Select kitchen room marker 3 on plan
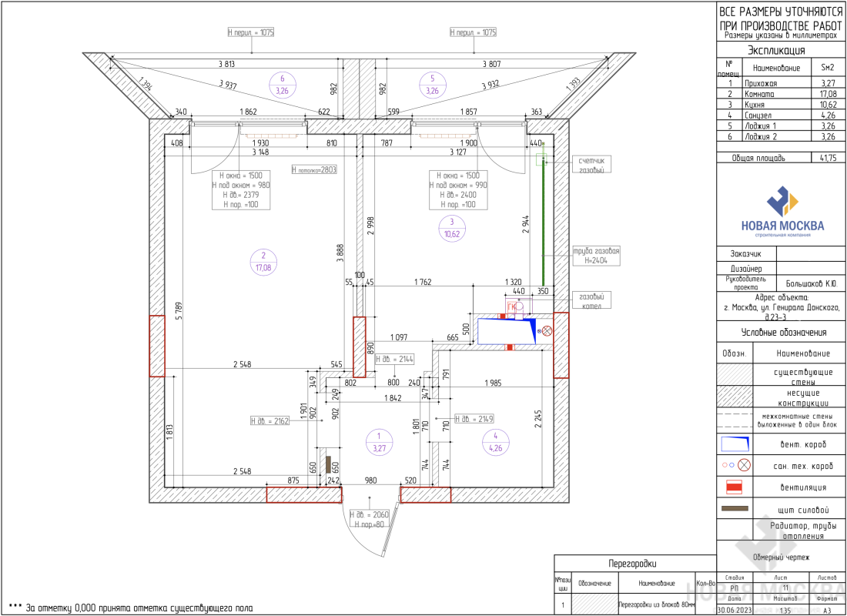Screen dimensions: 847x616 [x=451, y=228]
